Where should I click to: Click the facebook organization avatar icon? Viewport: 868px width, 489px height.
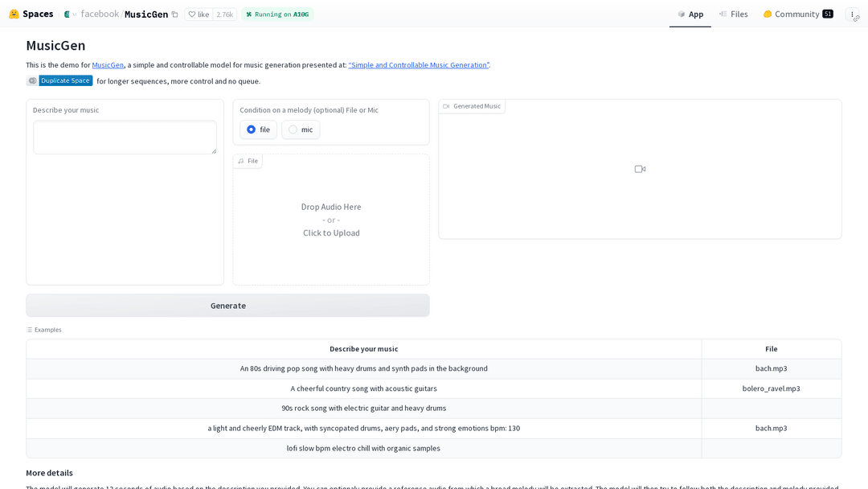68,14
